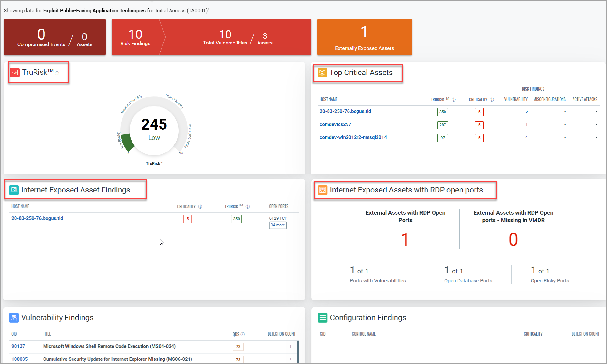
Task: Click the Top Critical Assets panel icon
Action: coord(322,73)
